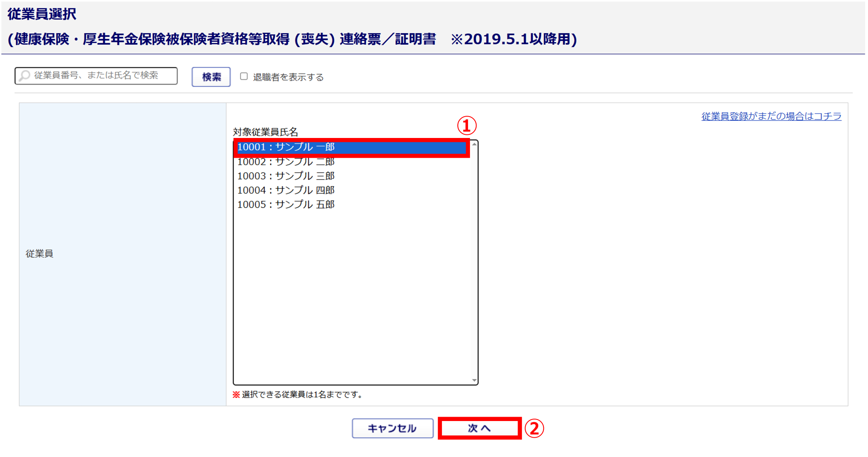Click listbox scrollbar down arrow
Viewport: 868px width, 457px height.
[x=474, y=380]
